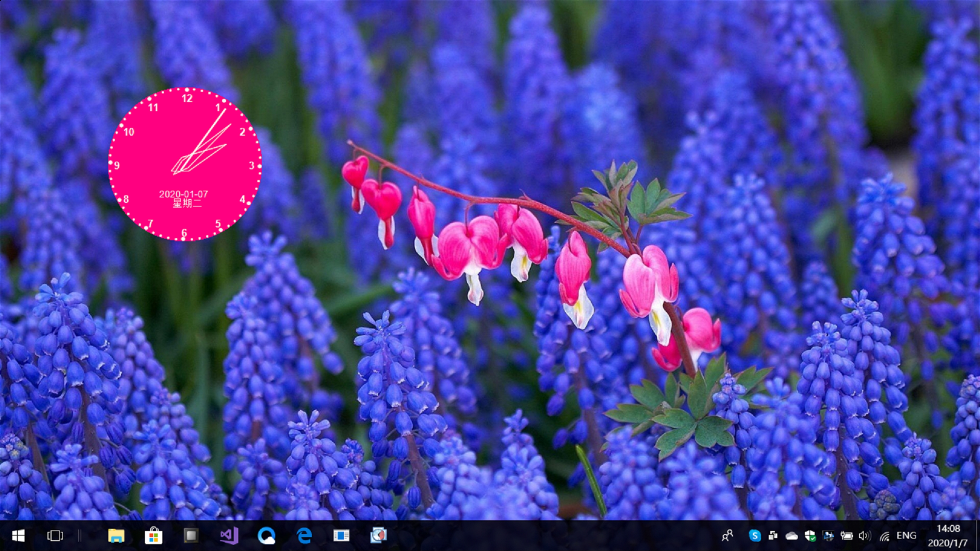Screen dimensions: 980x551
Task: Click the OneDrive cloud tray icon
Action: (x=791, y=536)
